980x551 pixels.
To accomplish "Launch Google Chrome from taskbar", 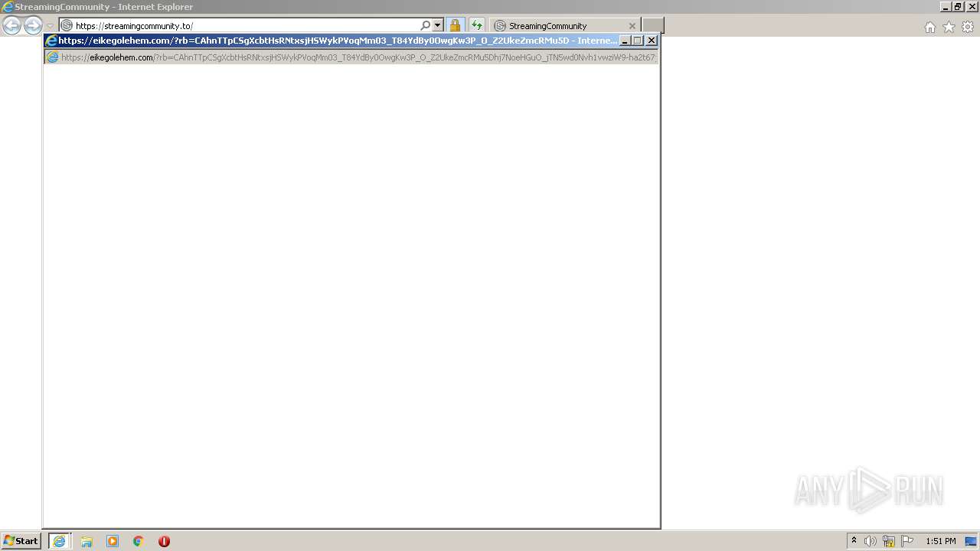I will coord(139,541).
